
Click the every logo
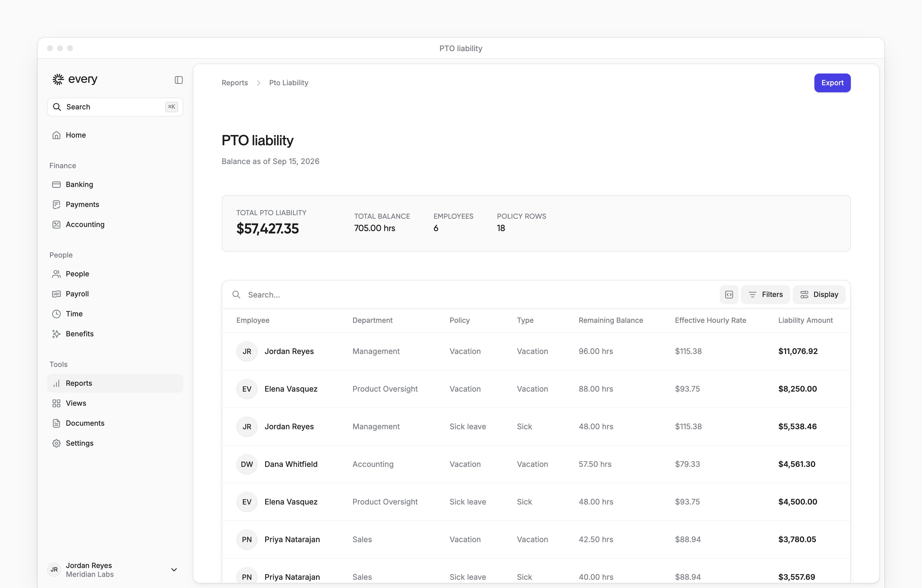tap(75, 79)
